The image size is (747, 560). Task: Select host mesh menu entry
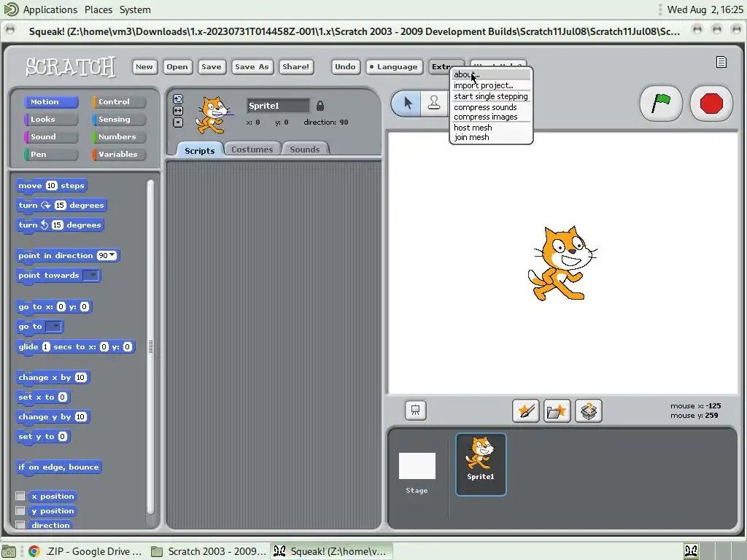coord(491,128)
